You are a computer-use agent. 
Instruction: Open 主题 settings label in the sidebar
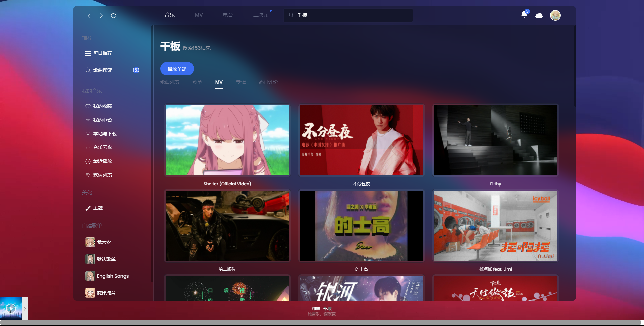pos(98,208)
